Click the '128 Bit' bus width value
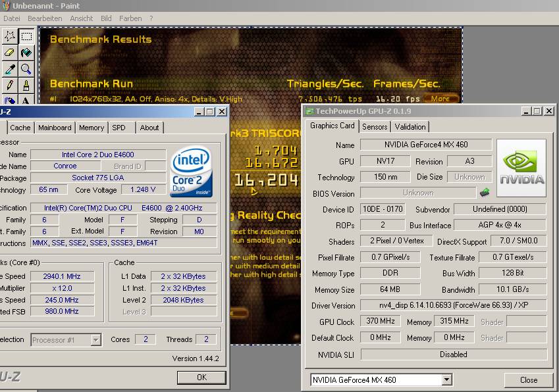The width and height of the screenshot is (559, 392). pos(513,273)
